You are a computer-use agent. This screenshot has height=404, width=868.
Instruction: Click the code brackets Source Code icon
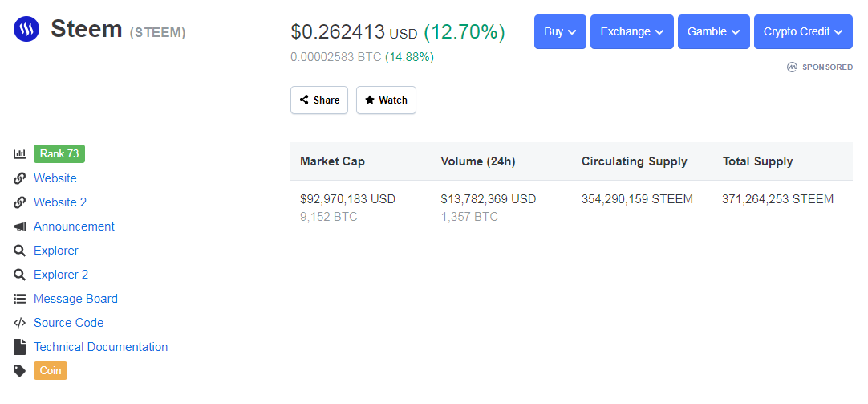coord(20,323)
